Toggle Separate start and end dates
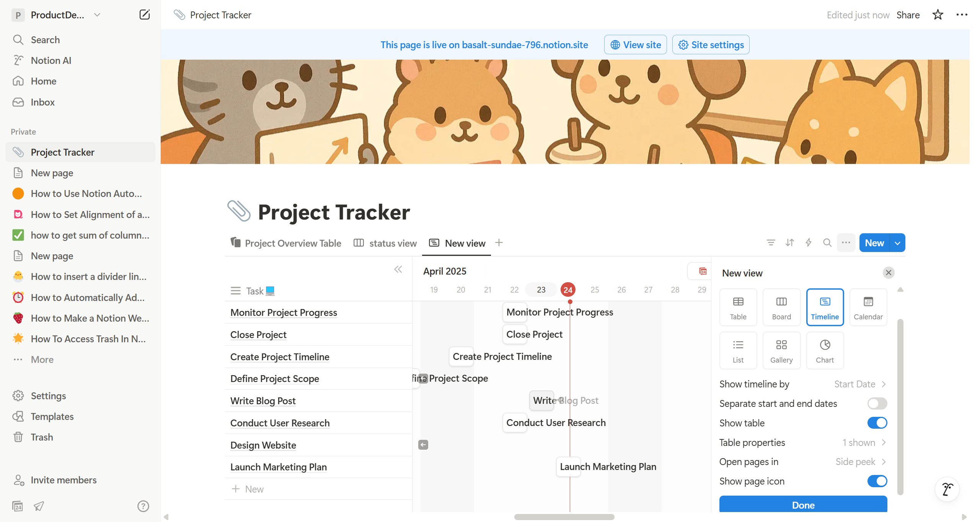Screen dimensions: 980x522 [877, 403]
